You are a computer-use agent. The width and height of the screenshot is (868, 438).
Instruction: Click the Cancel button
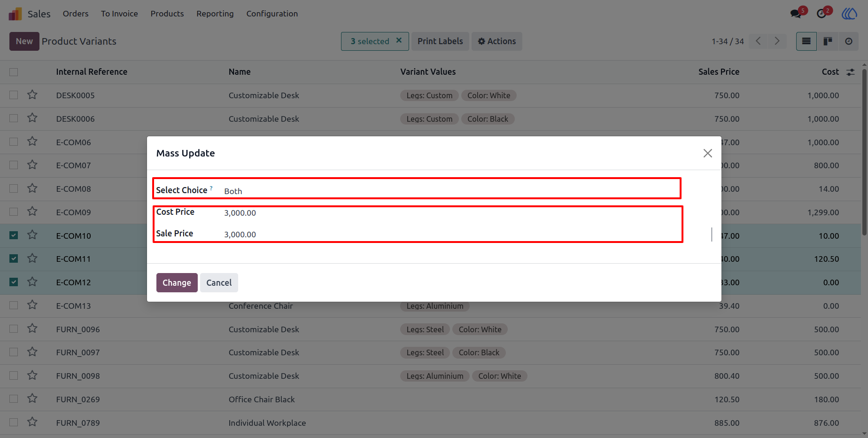click(x=219, y=282)
